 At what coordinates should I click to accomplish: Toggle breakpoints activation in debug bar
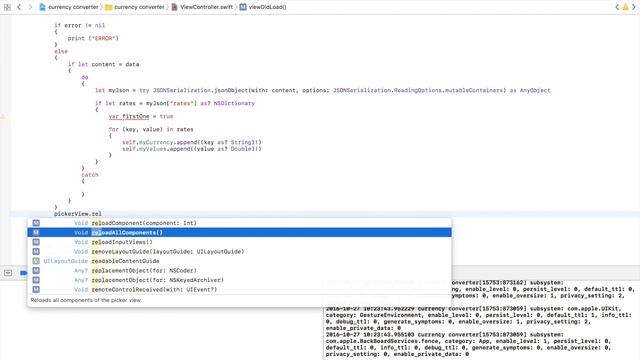click(x=23, y=273)
